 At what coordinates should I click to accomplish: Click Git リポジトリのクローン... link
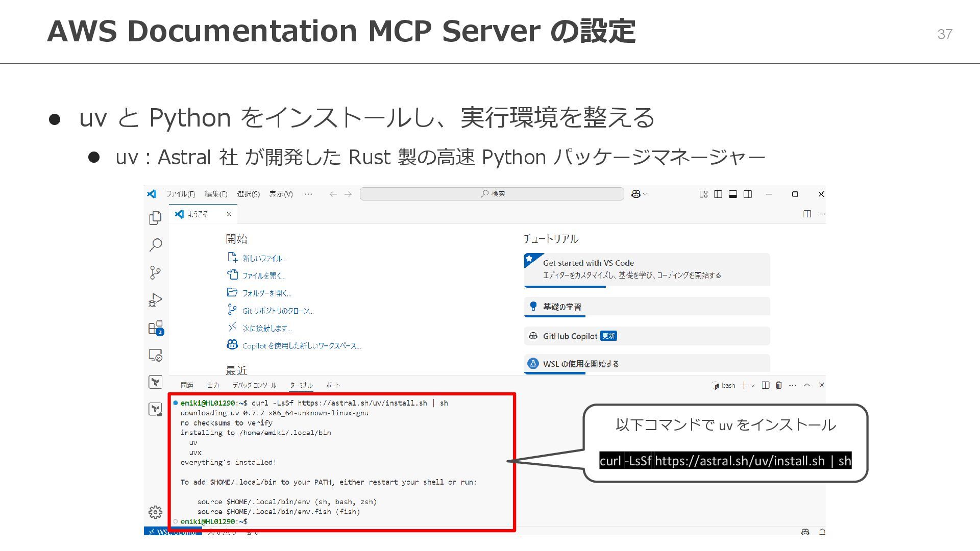(x=278, y=311)
